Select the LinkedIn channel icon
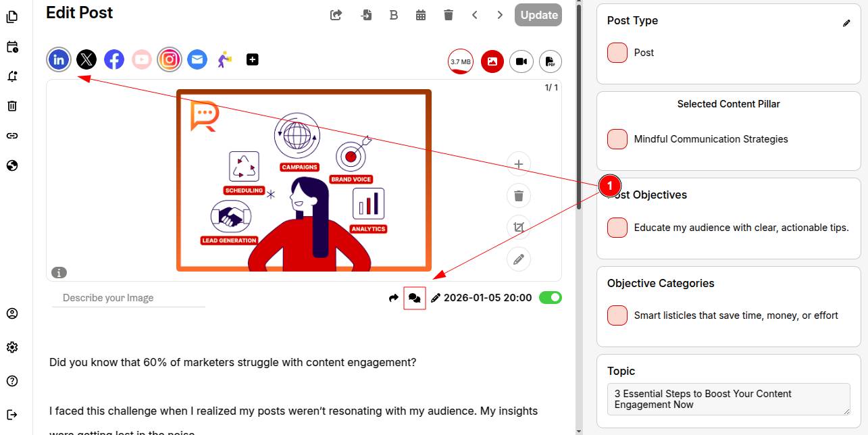 (59, 60)
